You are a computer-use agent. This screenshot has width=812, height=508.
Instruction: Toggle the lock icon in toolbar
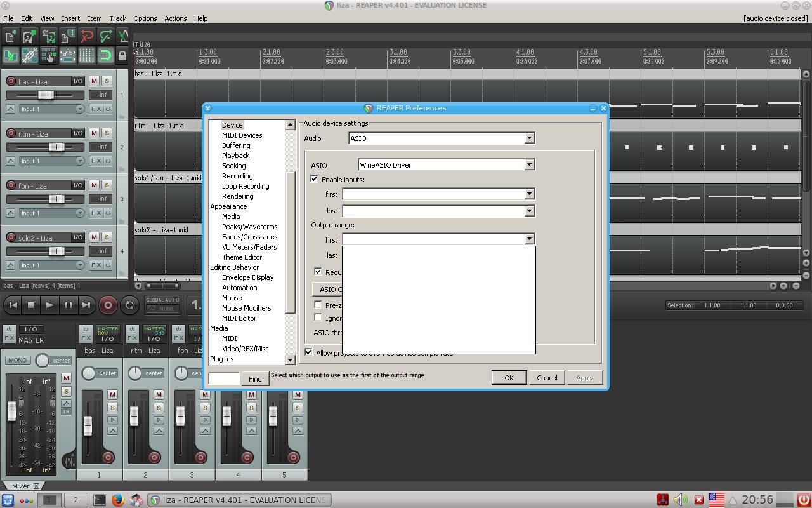[122, 56]
